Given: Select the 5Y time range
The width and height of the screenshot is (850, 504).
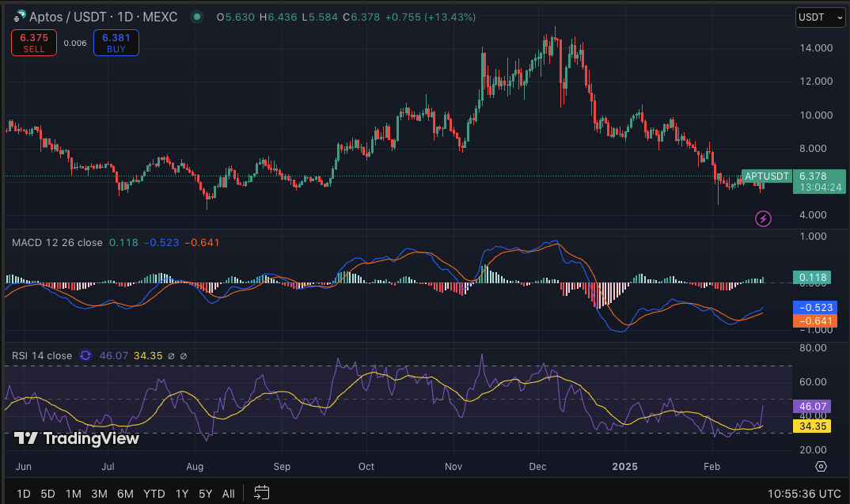Looking at the screenshot, I should click(206, 494).
